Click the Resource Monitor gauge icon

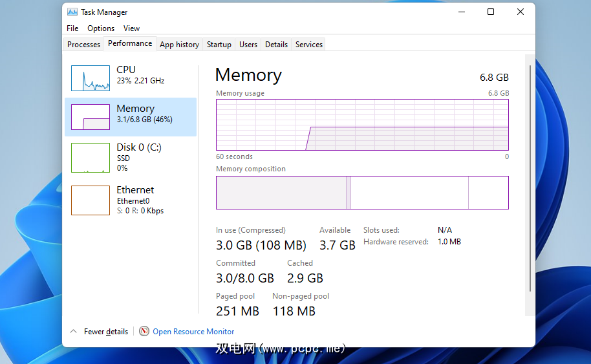(x=144, y=331)
